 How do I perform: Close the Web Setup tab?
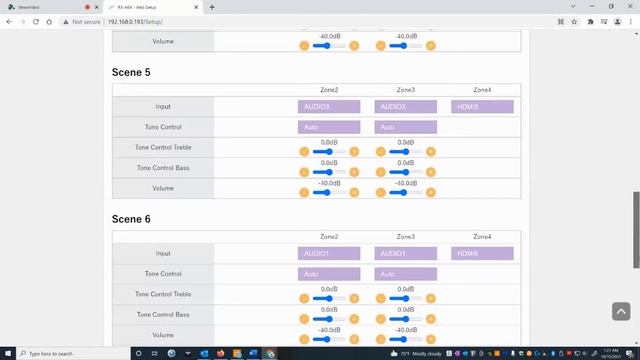[x=196, y=7]
